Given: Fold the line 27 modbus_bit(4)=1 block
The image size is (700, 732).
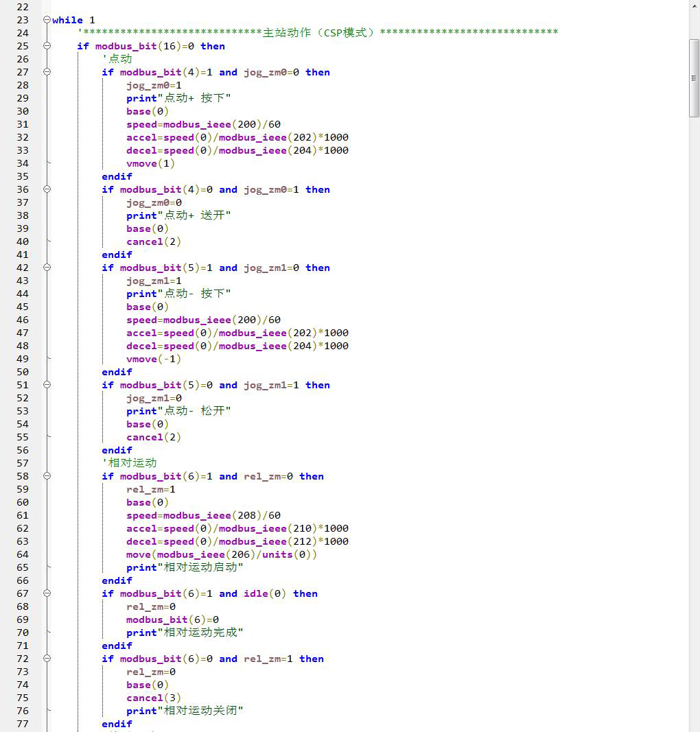Looking at the screenshot, I should click(47, 72).
